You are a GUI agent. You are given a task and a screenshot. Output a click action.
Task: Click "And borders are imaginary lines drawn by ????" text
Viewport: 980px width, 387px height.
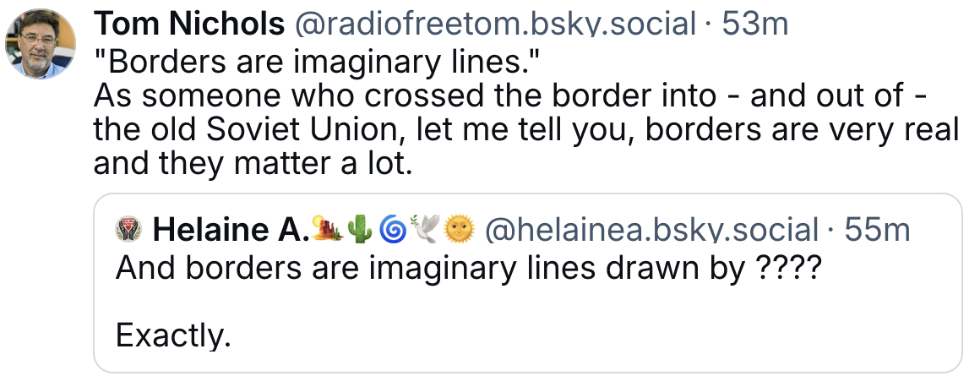pos(468,269)
